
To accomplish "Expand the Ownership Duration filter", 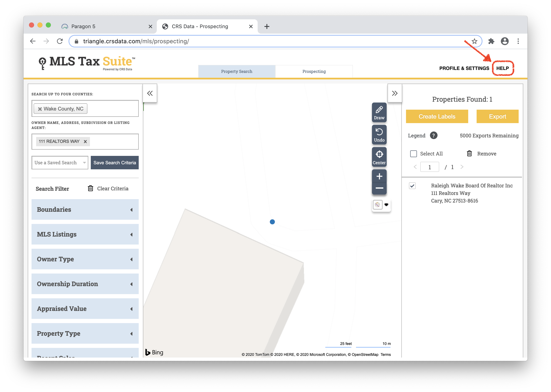I will coord(85,284).
